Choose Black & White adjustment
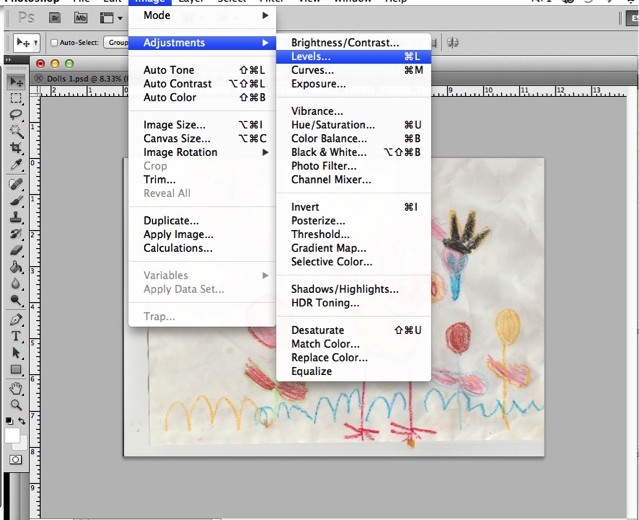Image resolution: width=639 pixels, height=520 pixels. [x=353, y=152]
